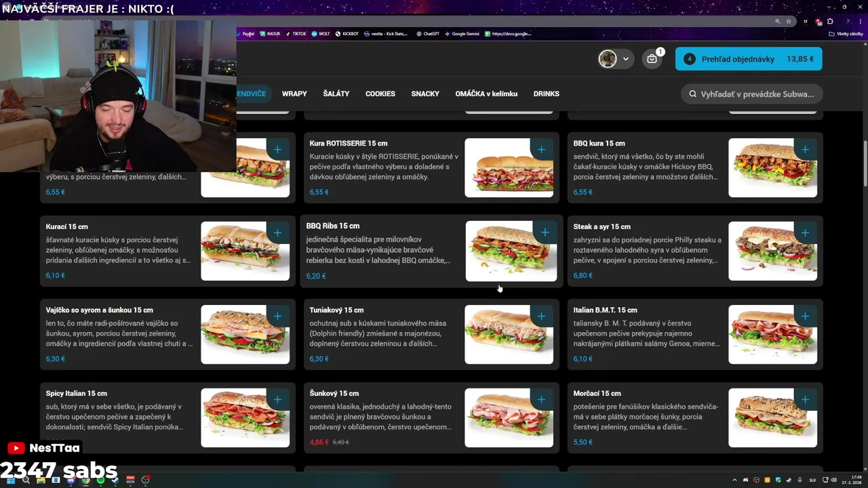Click the Vajíčko so syrom a šunkou title

tap(100, 310)
